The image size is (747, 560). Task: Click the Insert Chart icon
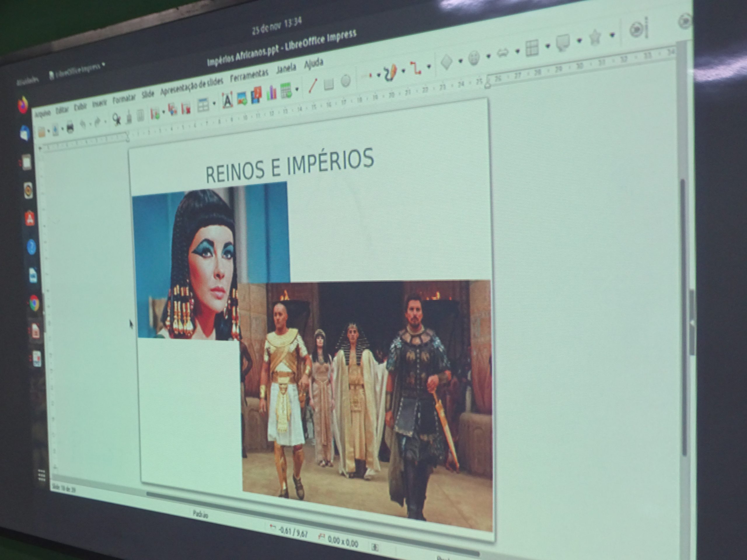point(271,92)
